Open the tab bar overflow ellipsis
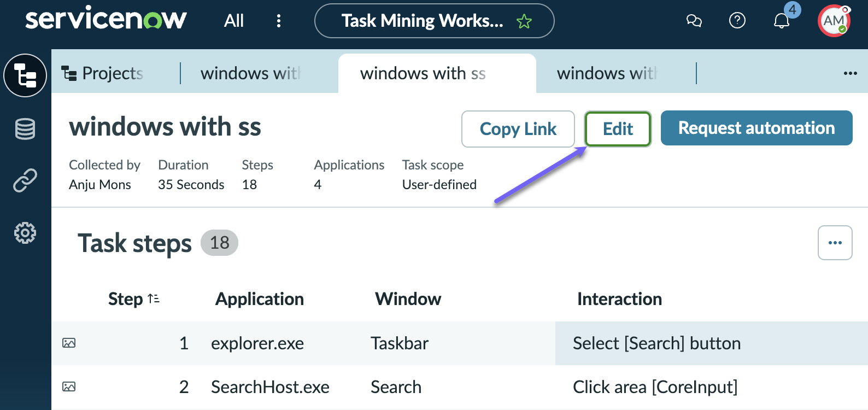The image size is (868, 410). [x=850, y=73]
